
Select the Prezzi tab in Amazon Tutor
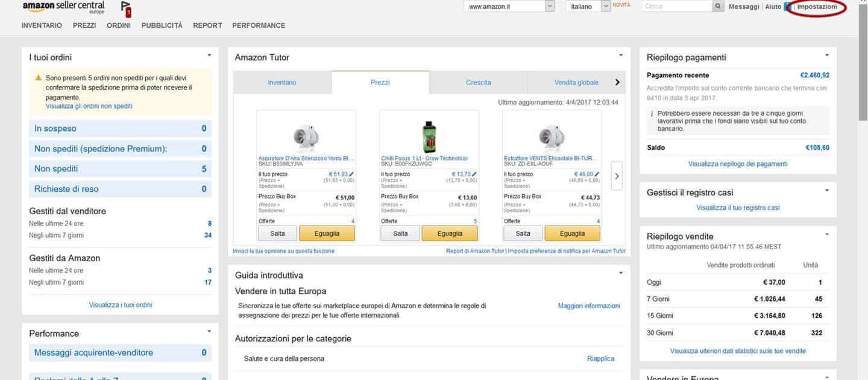[380, 83]
